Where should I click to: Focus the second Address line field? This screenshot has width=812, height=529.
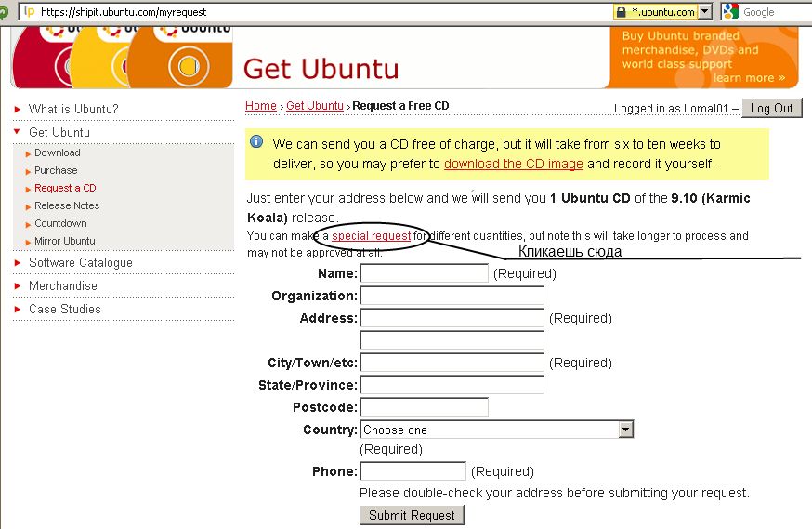coord(452,340)
